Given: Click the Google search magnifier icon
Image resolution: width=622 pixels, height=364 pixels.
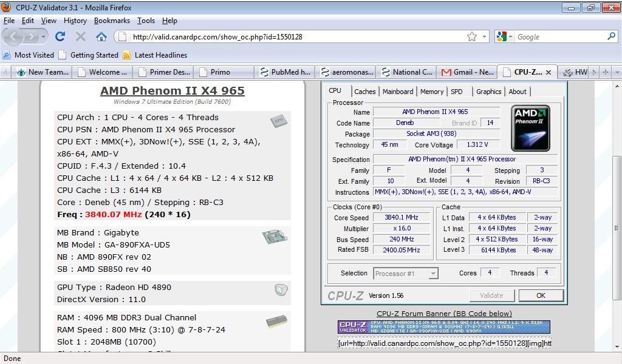Looking at the screenshot, I should [611, 36].
